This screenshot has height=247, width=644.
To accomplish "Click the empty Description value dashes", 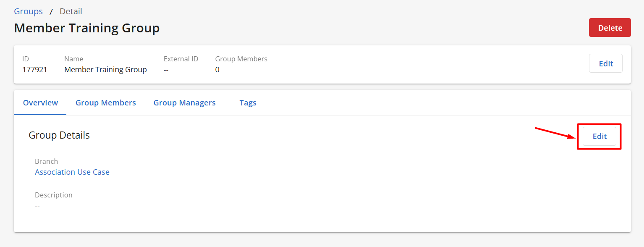I will 37,206.
